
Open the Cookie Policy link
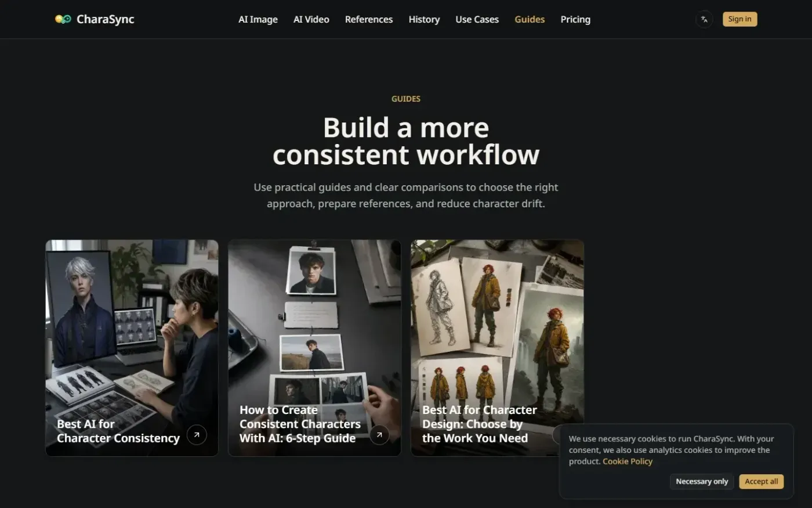coord(628,461)
